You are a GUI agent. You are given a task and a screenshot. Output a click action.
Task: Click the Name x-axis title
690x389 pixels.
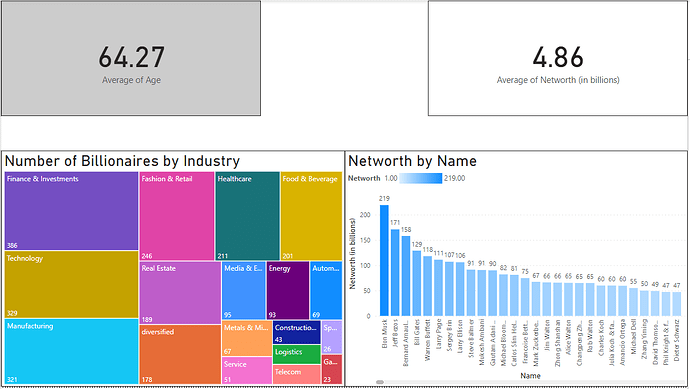tap(530, 376)
